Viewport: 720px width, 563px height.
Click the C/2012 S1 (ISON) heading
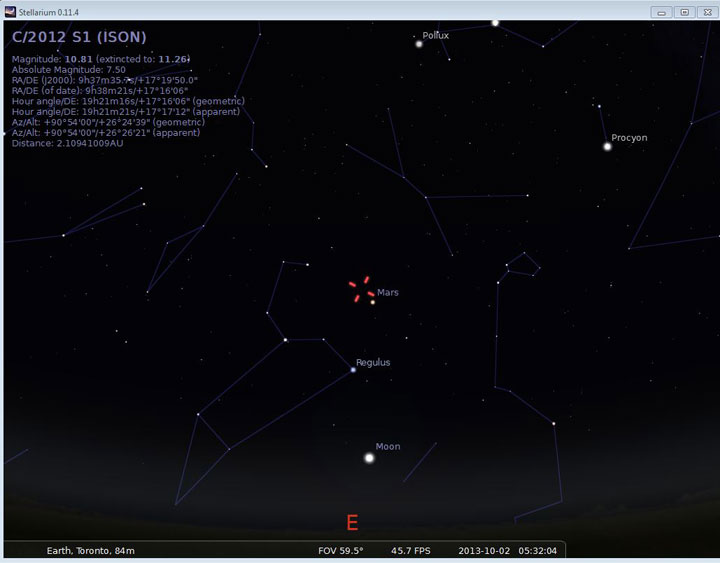79,37
